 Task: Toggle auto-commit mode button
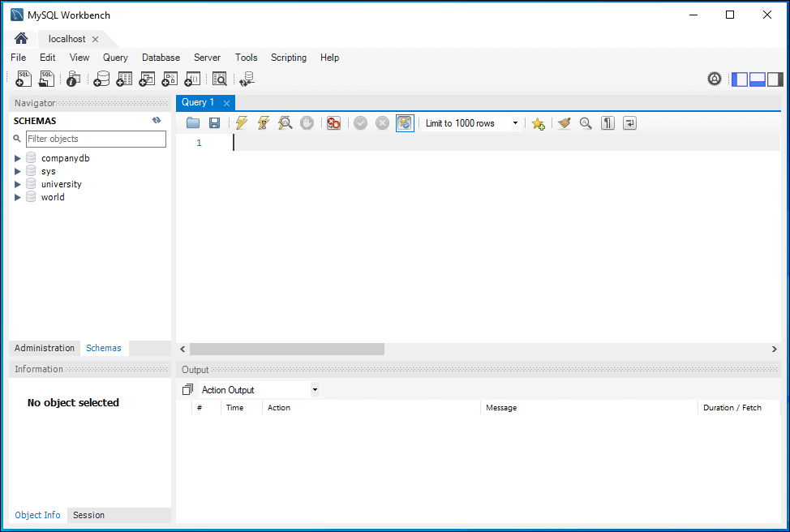405,123
